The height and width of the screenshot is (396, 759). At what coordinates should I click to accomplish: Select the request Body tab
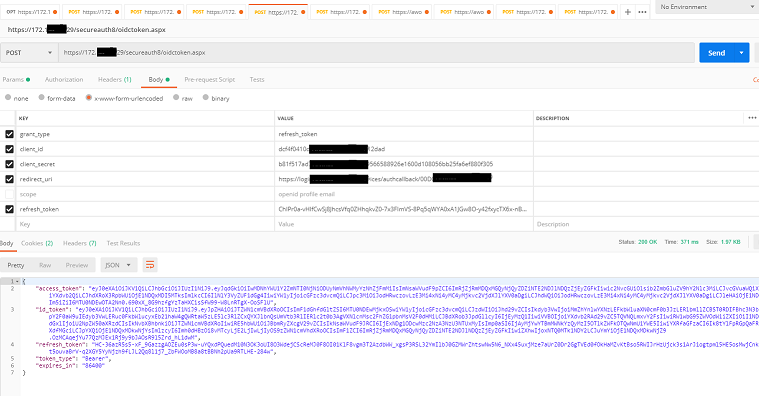click(159, 79)
